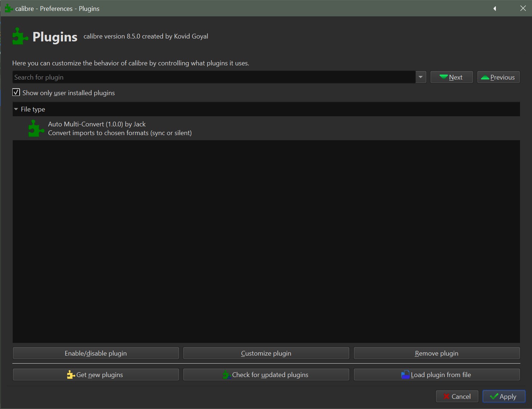Go to Next search match

pos(451,77)
